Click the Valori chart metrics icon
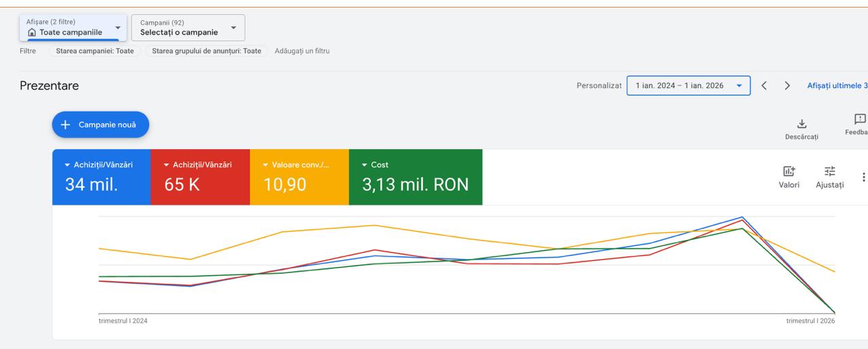This screenshot has width=868, height=349. click(789, 171)
